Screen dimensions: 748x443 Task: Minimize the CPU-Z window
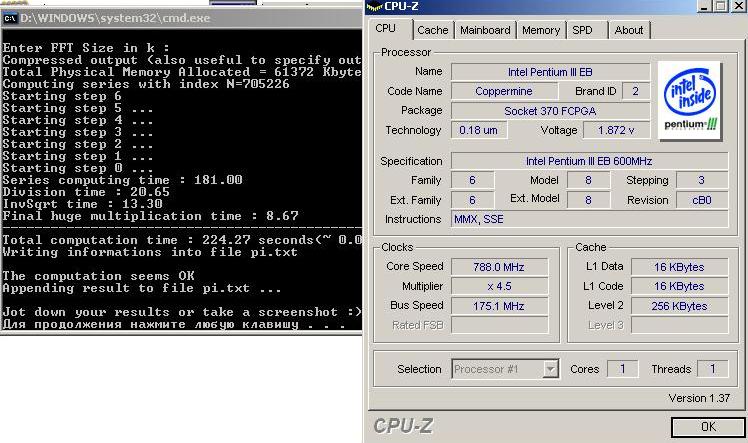click(x=705, y=6)
